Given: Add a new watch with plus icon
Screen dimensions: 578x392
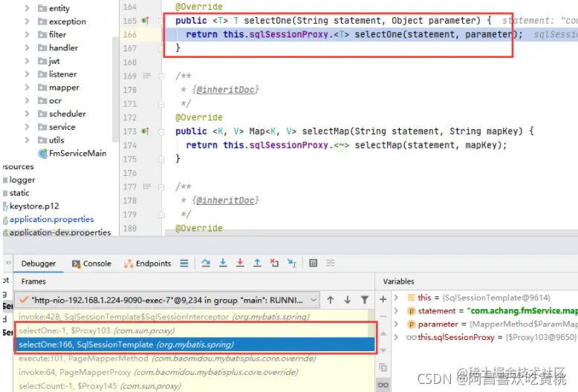Looking at the screenshot, I should [x=383, y=299].
